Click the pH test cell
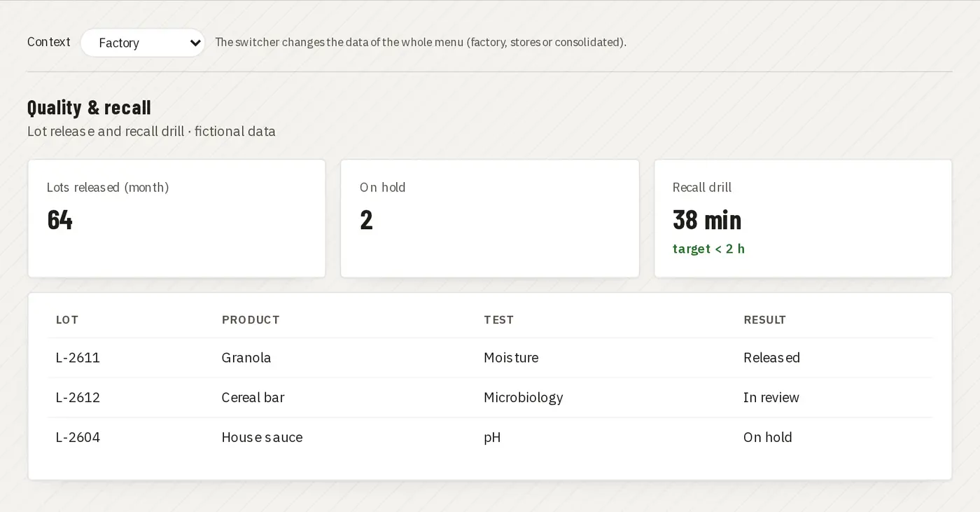980x512 pixels. [492, 438]
